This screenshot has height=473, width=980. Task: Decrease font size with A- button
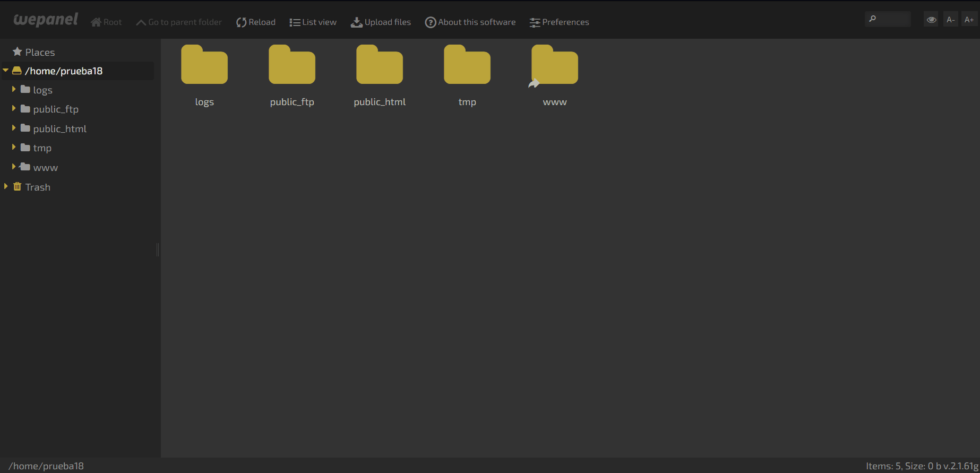click(950, 20)
